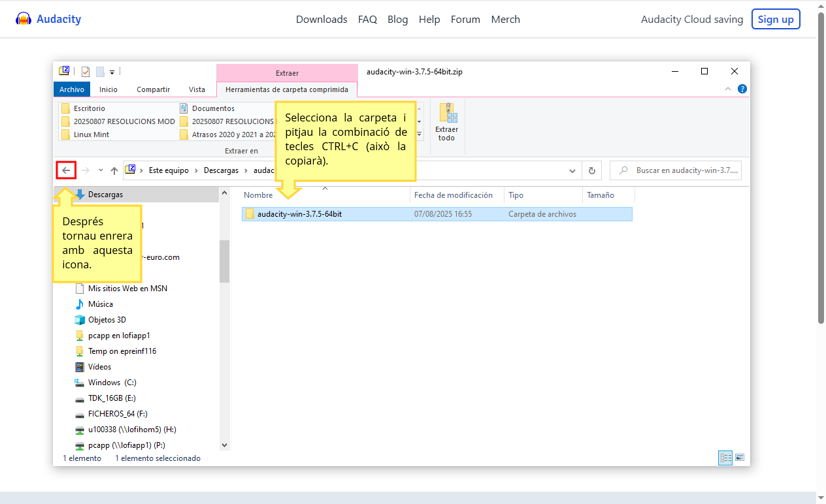Click the navigation pane scrollbar thumb
The image size is (826, 504).
[x=225, y=261]
